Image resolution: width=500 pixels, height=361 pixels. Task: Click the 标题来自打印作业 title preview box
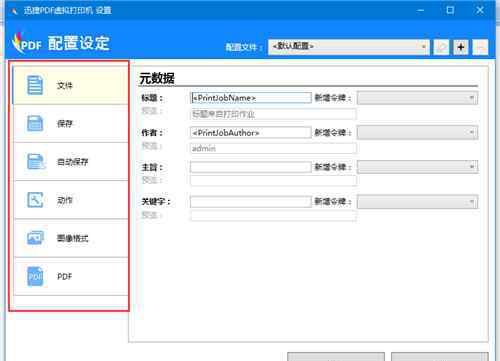coord(273,114)
